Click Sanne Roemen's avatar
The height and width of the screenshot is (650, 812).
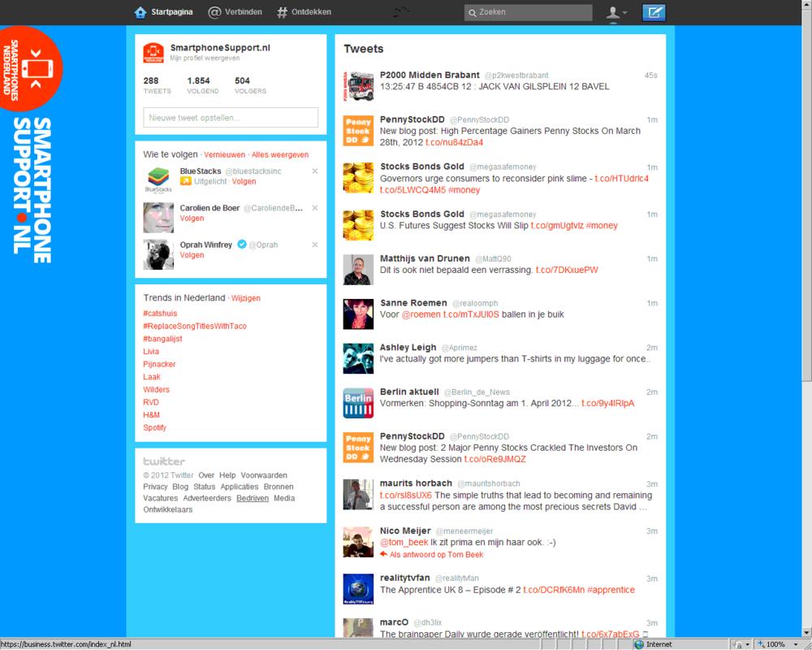[358, 314]
